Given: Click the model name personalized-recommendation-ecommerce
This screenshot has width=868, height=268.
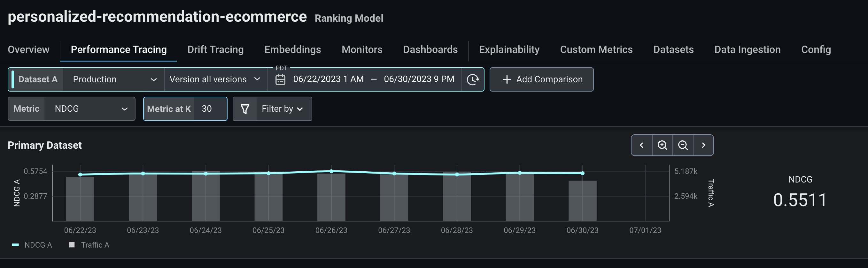Looking at the screenshot, I should coord(157,17).
